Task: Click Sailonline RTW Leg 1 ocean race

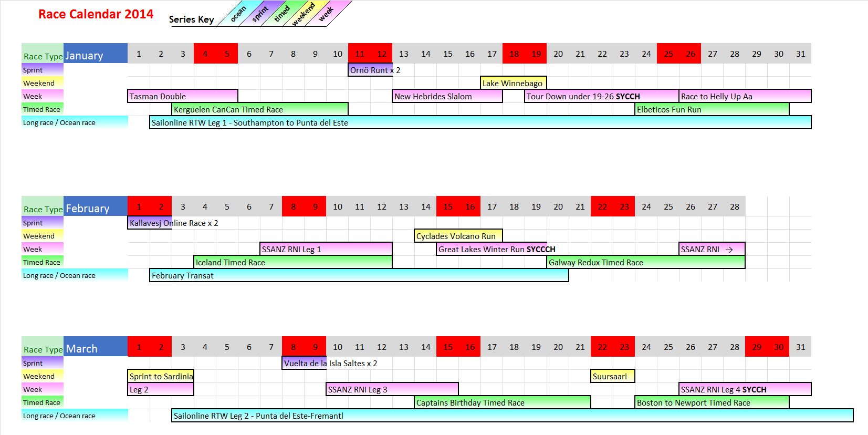Action: point(479,122)
